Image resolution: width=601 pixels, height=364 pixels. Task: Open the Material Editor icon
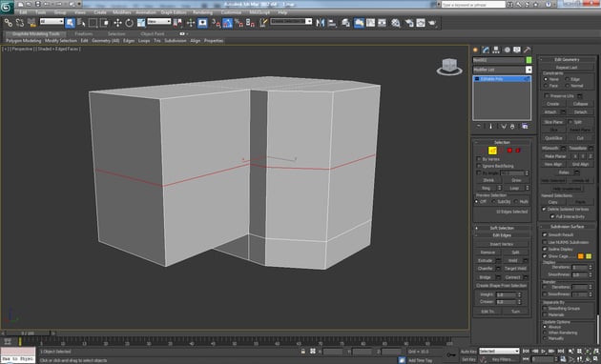[x=396, y=23]
